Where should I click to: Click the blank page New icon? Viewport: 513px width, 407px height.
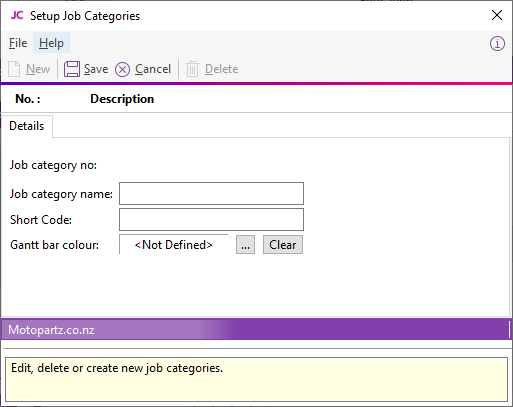14,69
